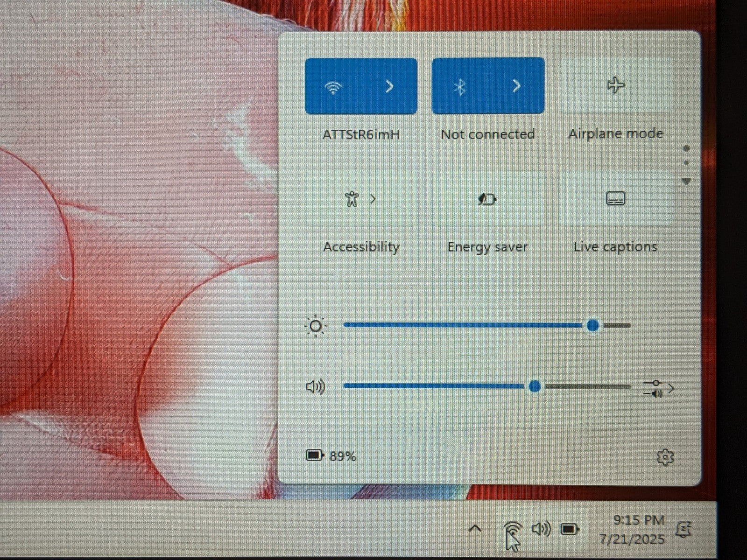Screen dimensions: 747x560
Task: Mute sound using the speaker icon
Action: pyautogui.click(x=315, y=387)
